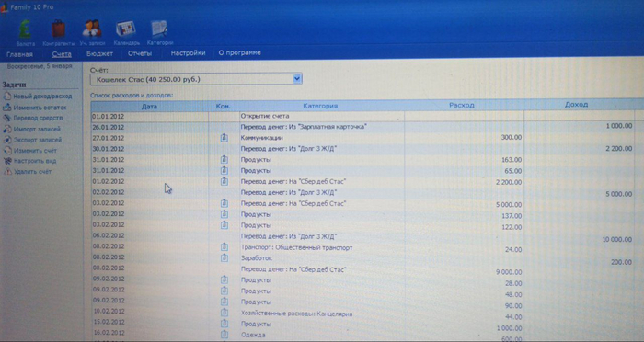Click note icon on Заработок row
644x342 pixels.
224,257
